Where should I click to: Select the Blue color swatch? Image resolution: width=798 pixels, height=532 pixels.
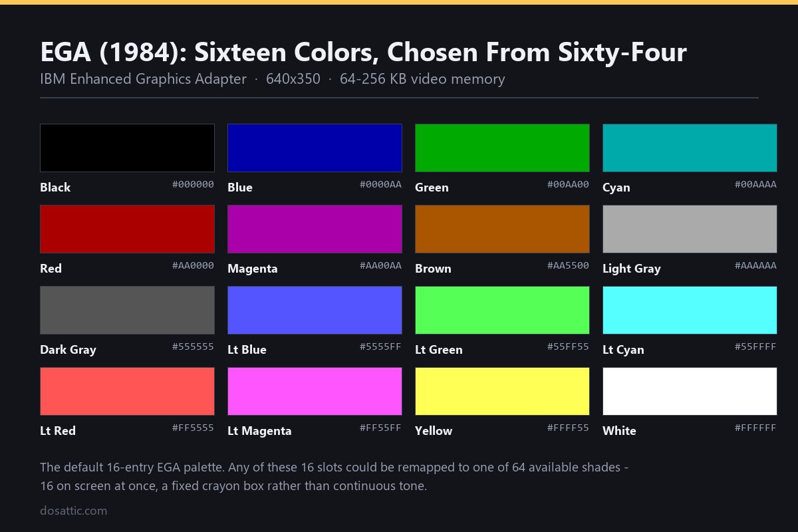point(315,148)
